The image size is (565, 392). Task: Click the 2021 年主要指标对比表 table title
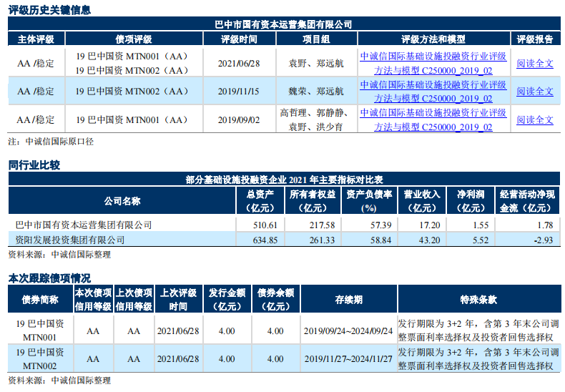pos(284,180)
